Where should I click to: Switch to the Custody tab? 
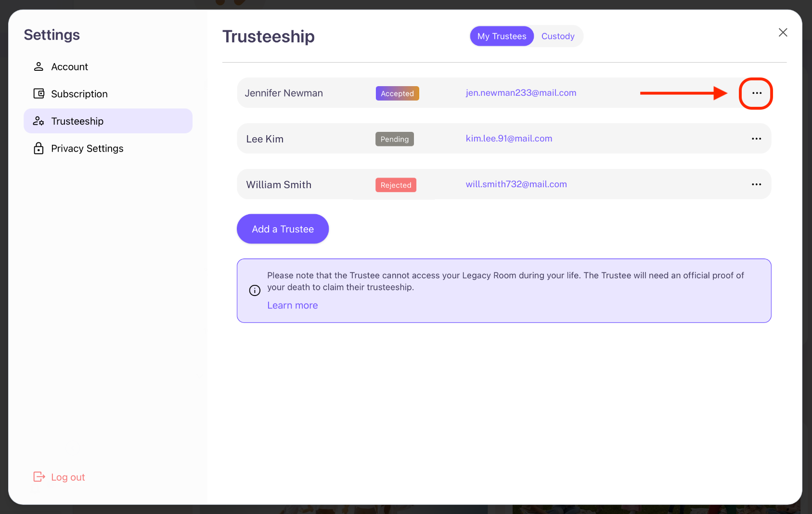pyautogui.click(x=558, y=36)
